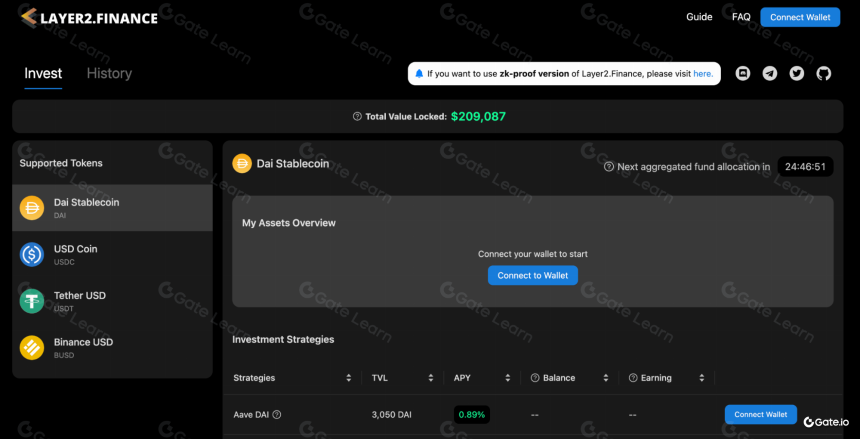Sort by APY column arrows

click(x=508, y=378)
